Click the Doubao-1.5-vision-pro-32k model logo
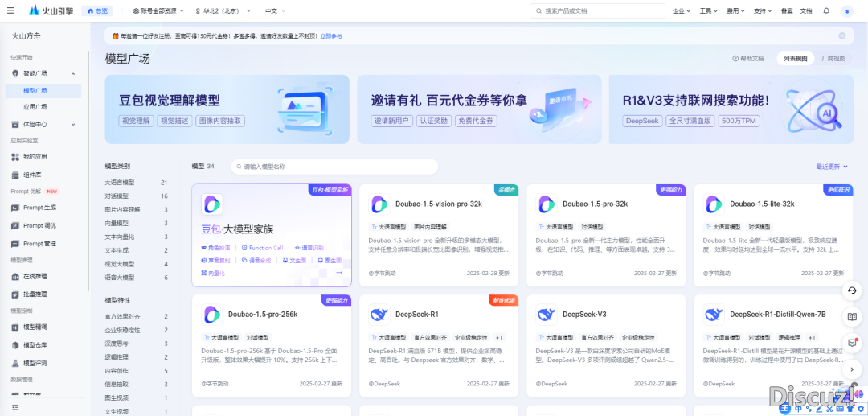This screenshot has height=416, width=868. pos(379,204)
